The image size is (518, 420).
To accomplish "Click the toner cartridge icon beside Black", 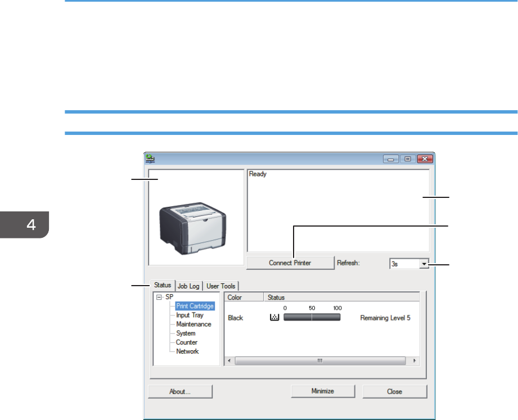I will [274, 317].
